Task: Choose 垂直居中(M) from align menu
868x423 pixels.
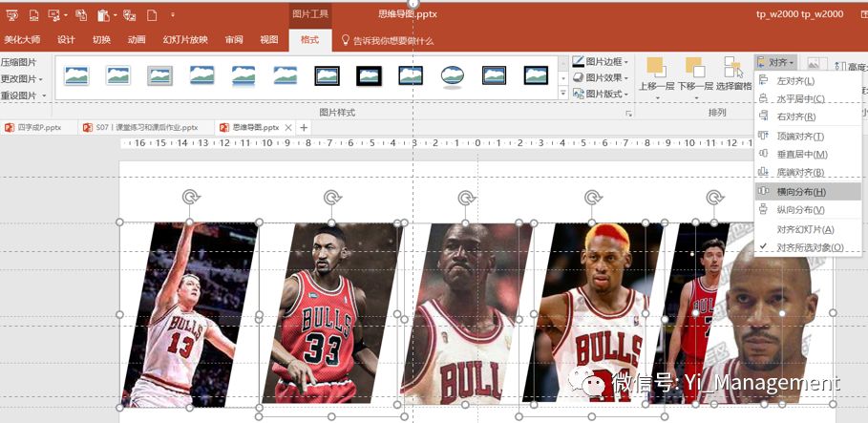Action: pos(807,154)
